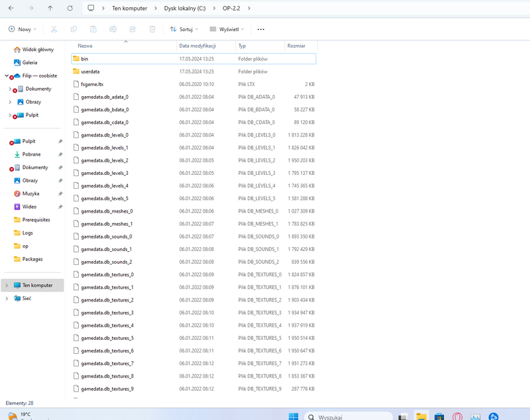Open the Wyświetl view dropdown
530x420 pixels.
(227, 29)
